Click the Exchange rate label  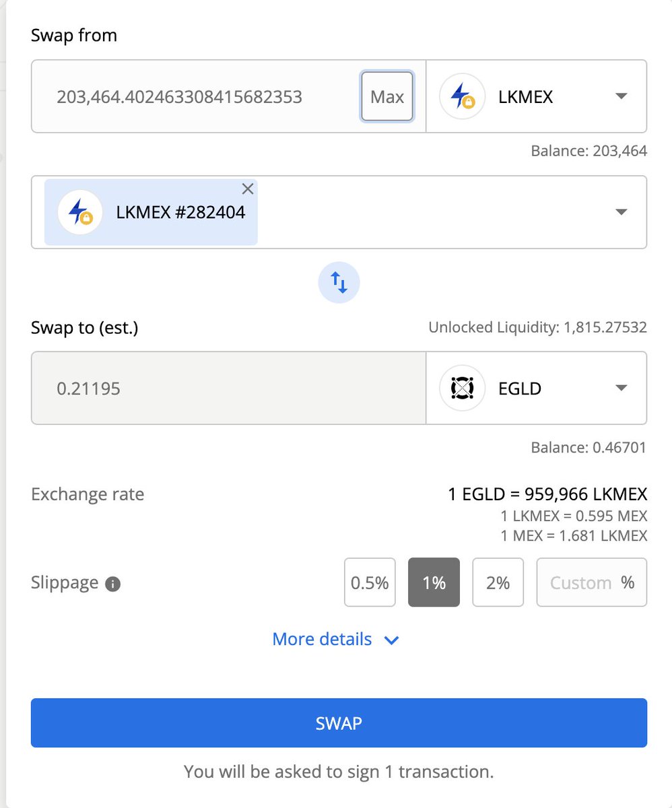(x=88, y=495)
